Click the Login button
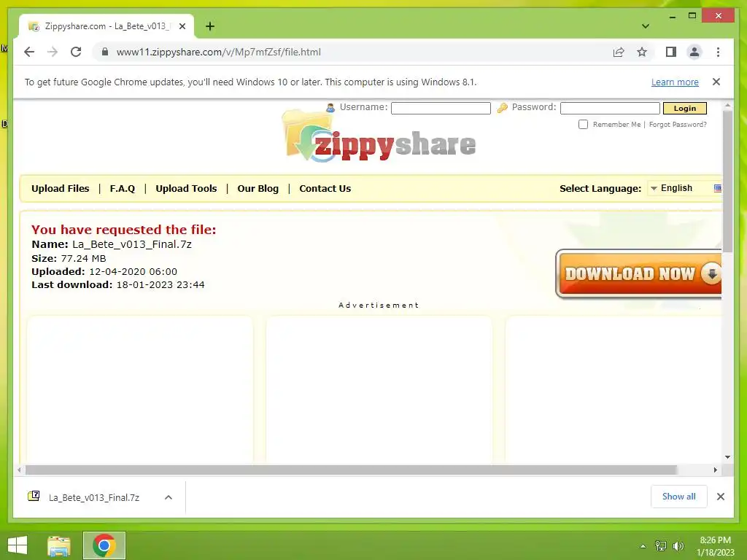747x560 pixels. tap(684, 109)
